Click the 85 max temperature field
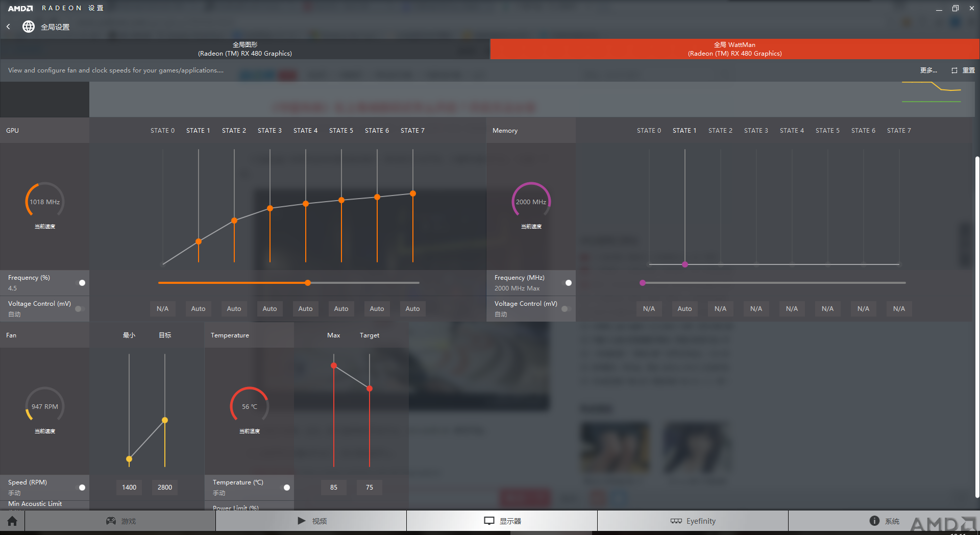980x535 pixels. (334, 488)
